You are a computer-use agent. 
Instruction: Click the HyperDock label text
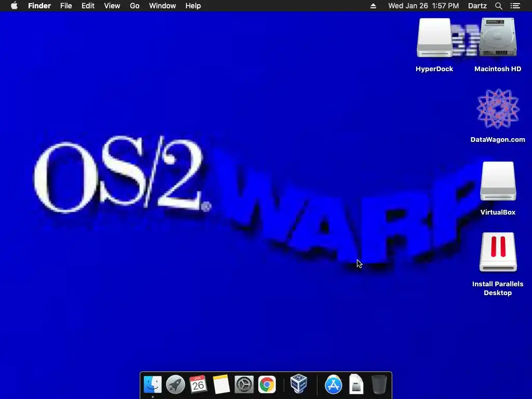[434, 69]
